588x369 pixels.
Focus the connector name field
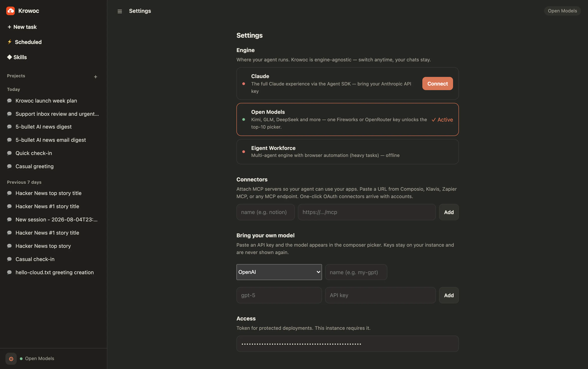(265, 212)
